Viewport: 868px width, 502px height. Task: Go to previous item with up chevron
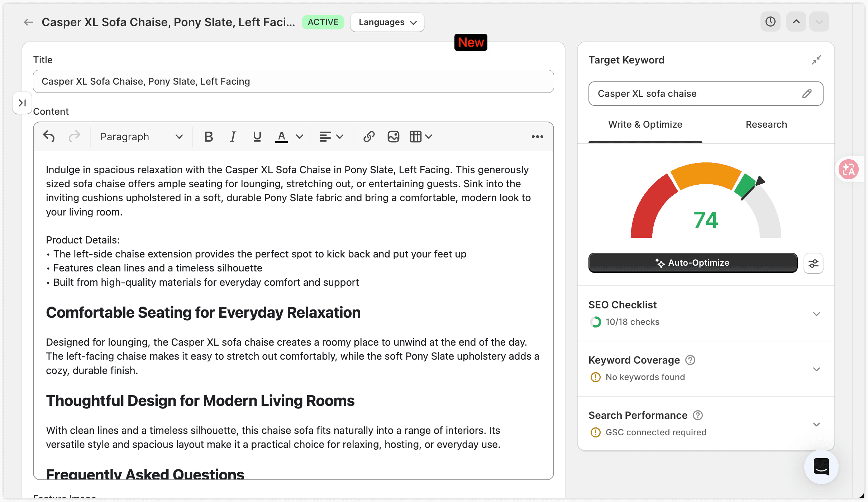796,22
